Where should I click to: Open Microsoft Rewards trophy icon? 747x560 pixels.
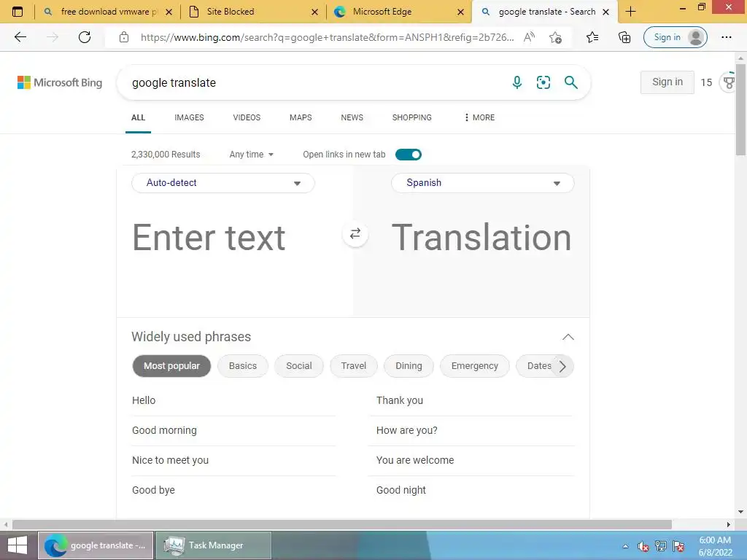(x=728, y=82)
